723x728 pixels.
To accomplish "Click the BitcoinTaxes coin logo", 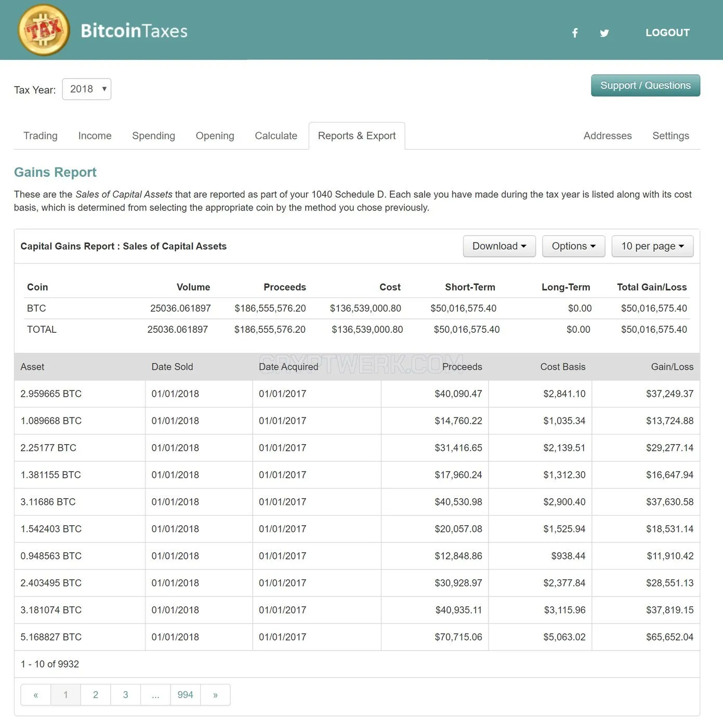I will click(x=44, y=30).
